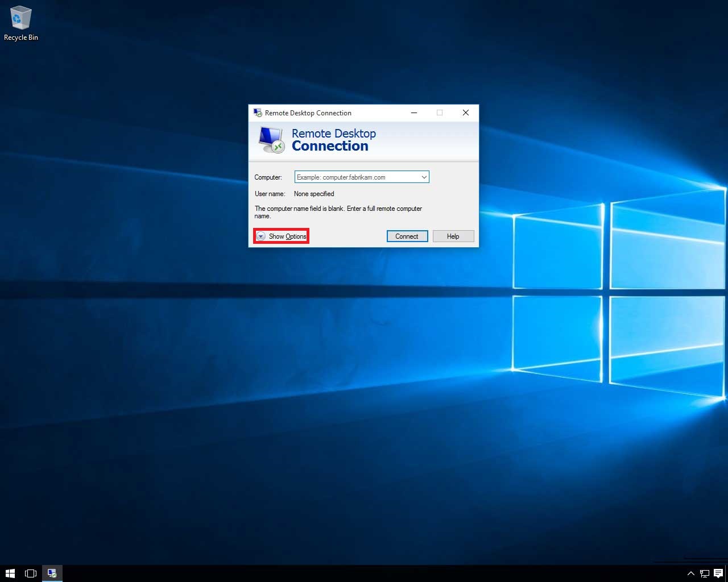Click the Remote Desktop Connection taskbar icon
Image resolution: width=728 pixels, height=582 pixels.
[x=52, y=573]
